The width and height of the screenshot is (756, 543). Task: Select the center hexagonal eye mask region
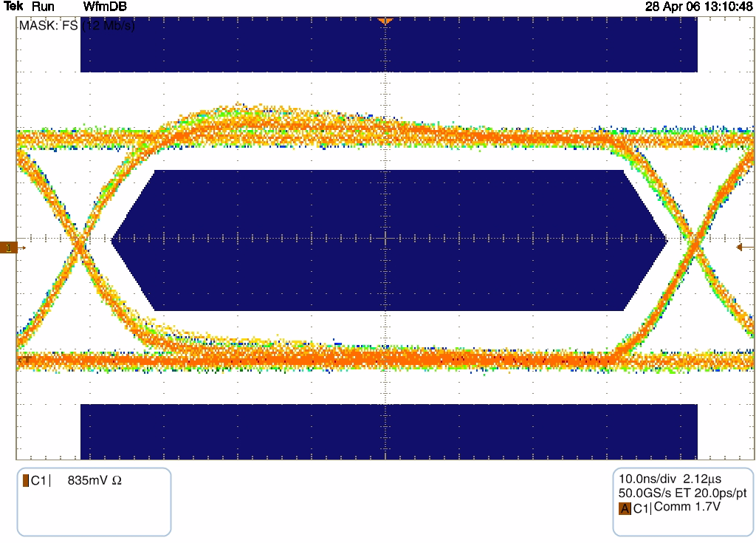[x=389, y=240]
